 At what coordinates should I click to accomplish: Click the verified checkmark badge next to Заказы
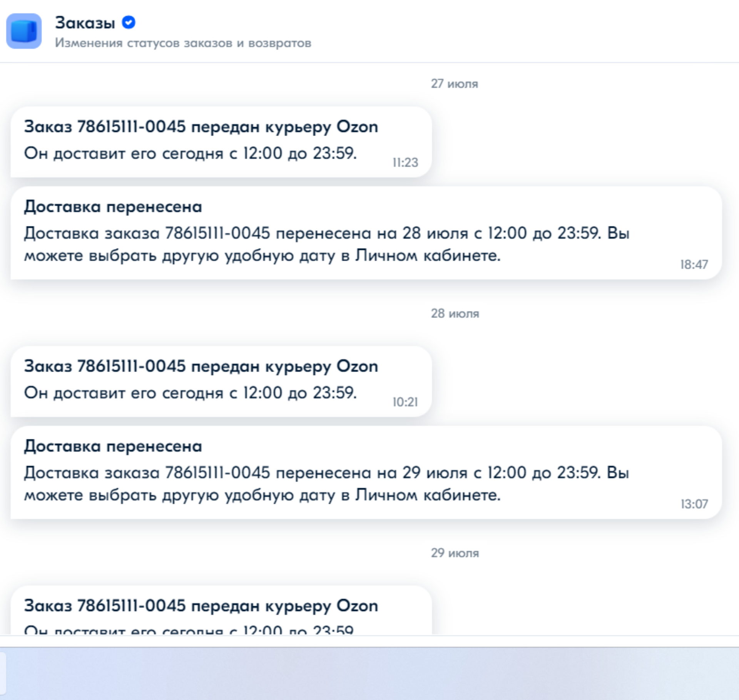click(129, 22)
